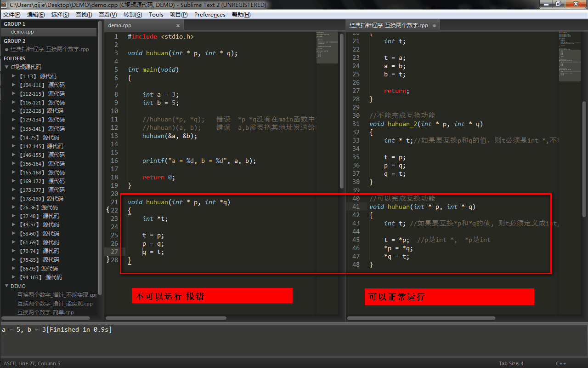The height and width of the screenshot is (368, 588).
Task: Click the C++ syntax status item
Action: 561,363
